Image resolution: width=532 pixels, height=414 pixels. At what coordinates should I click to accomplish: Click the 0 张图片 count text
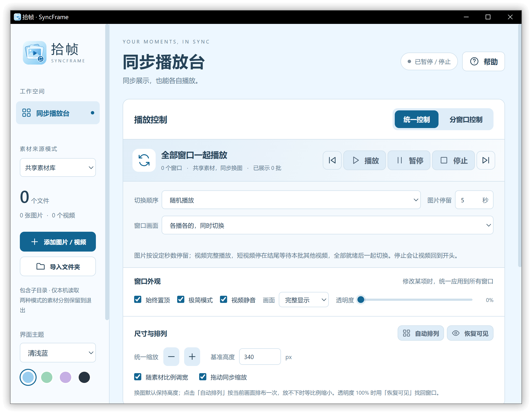point(31,215)
